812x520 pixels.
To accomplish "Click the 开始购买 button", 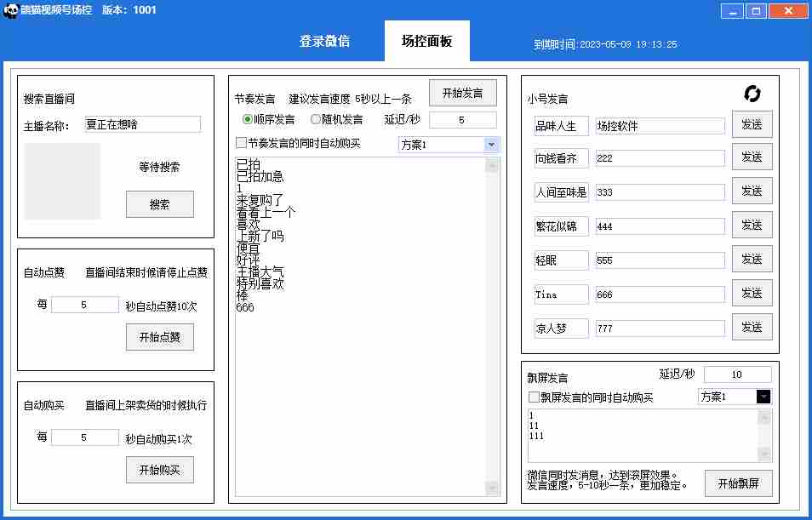I will pos(160,470).
